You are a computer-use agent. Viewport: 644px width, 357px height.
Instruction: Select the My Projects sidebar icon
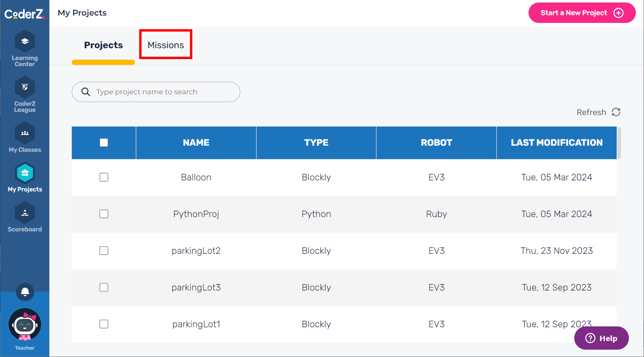25,173
